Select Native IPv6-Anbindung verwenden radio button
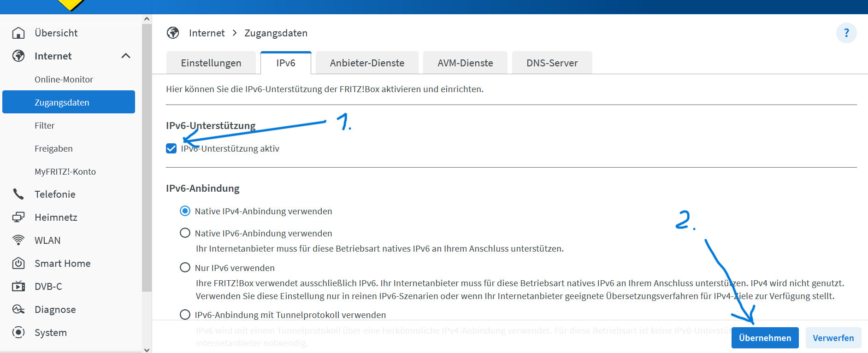The height and width of the screenshot is (353, 868). point(185,233)
